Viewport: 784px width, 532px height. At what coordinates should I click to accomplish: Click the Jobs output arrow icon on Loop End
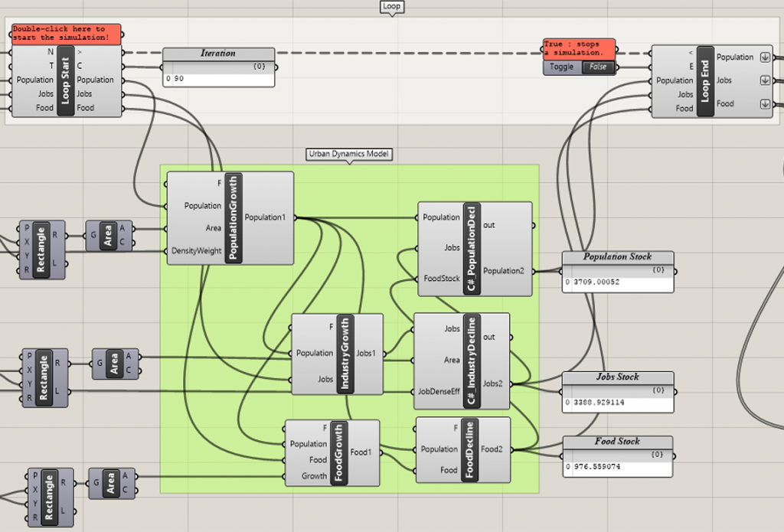[x=765, y=80]
